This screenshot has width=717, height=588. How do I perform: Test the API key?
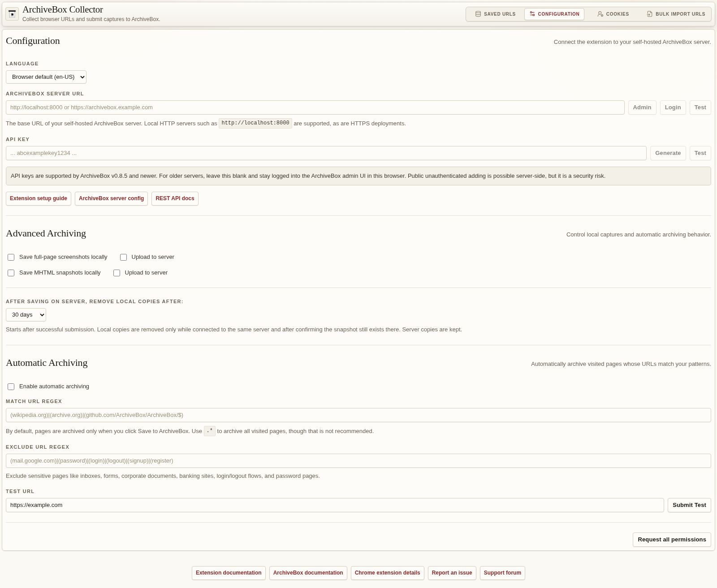pos(700,153)
